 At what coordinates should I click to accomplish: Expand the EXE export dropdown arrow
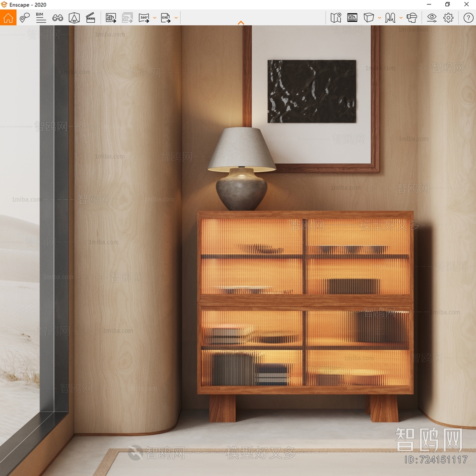(176, 18)
